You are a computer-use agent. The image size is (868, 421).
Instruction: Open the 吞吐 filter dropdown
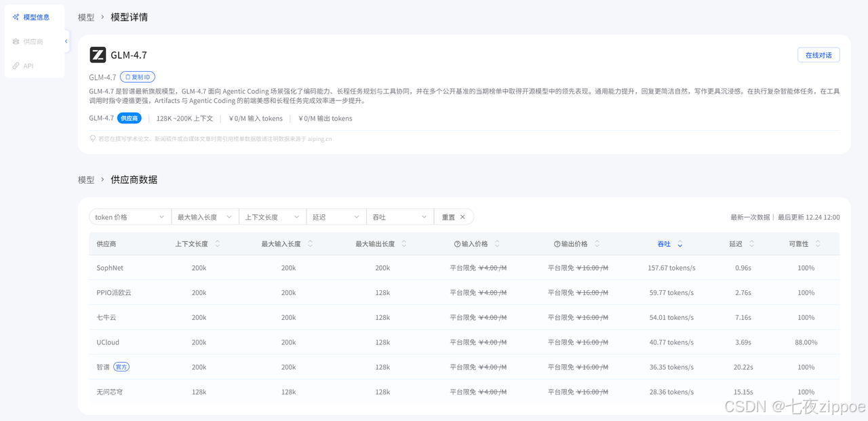click(400, 217)
